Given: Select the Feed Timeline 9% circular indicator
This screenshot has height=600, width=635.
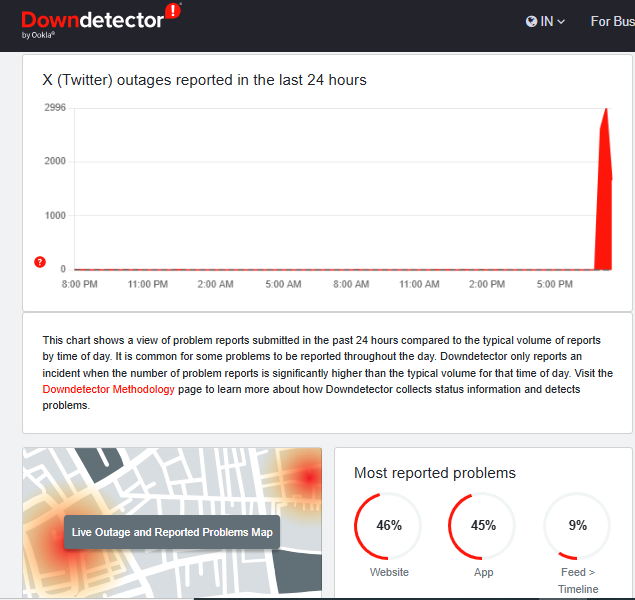Looking at the screenshot, I should [x=577, y=526].
